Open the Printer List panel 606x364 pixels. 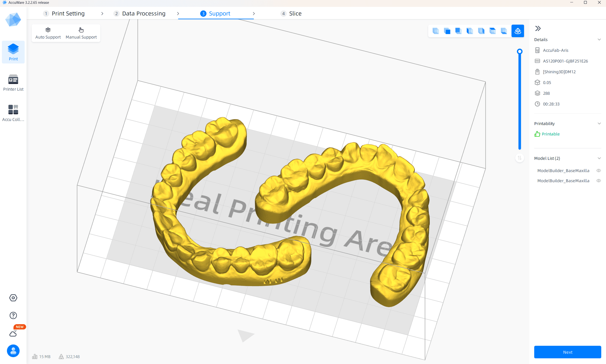coord(13,83)
